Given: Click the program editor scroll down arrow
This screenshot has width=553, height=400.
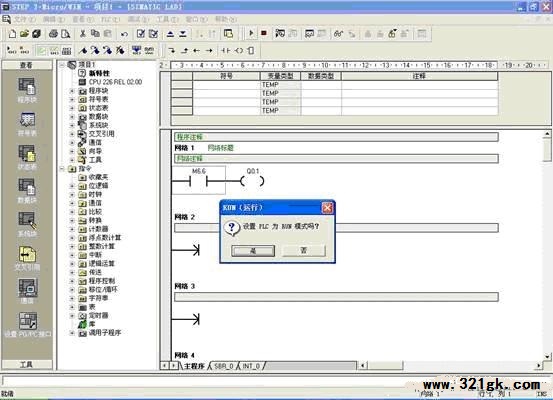Looking at the screenshot, I should click(547, 356).
